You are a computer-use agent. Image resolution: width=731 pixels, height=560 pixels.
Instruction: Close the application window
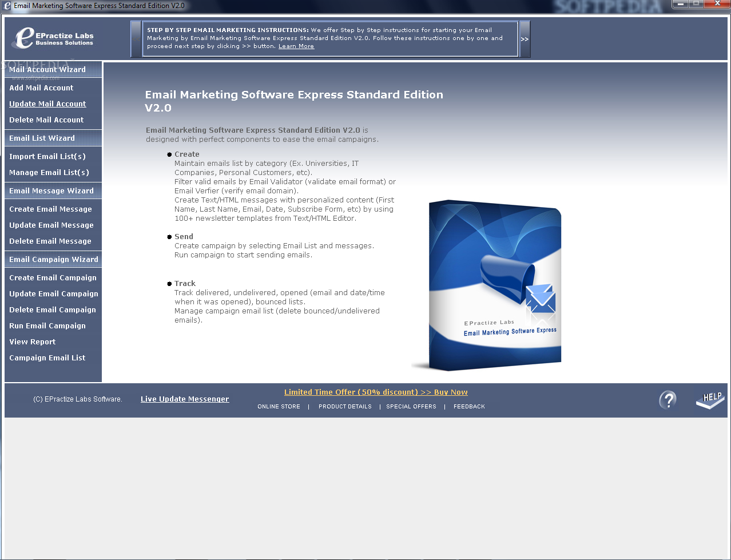point(716,4)
